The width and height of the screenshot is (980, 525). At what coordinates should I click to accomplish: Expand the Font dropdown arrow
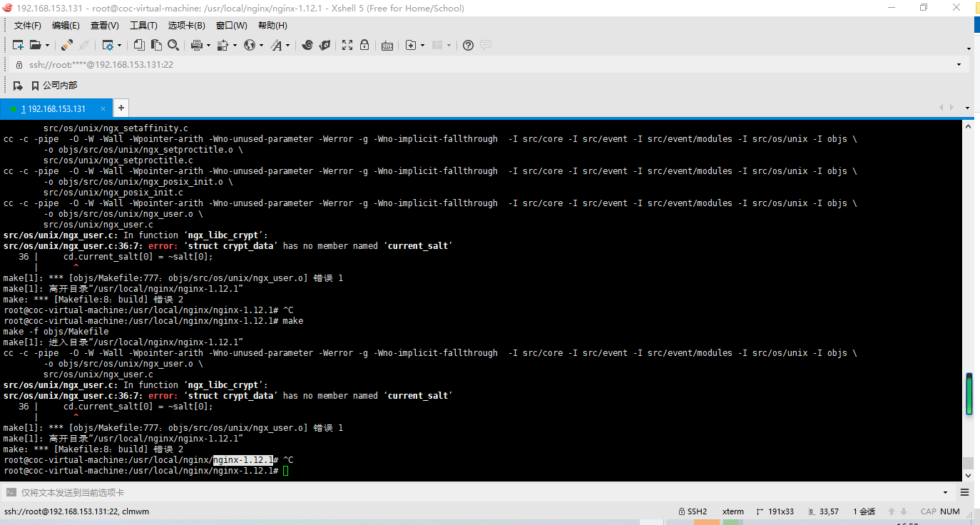(287, 45)
